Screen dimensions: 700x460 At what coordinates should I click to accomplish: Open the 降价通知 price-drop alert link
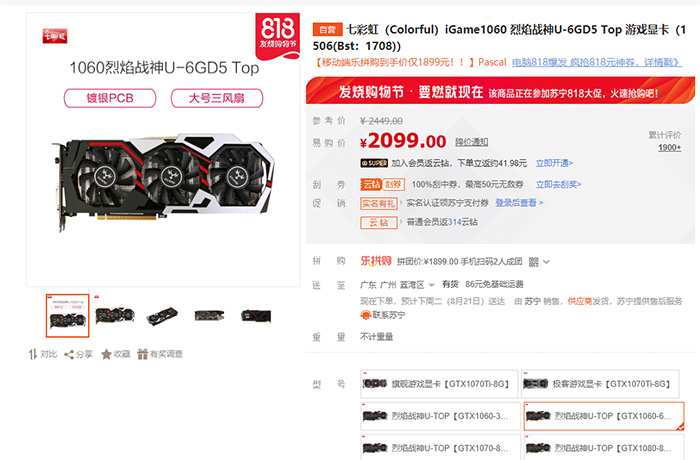(x=471, y=142)
